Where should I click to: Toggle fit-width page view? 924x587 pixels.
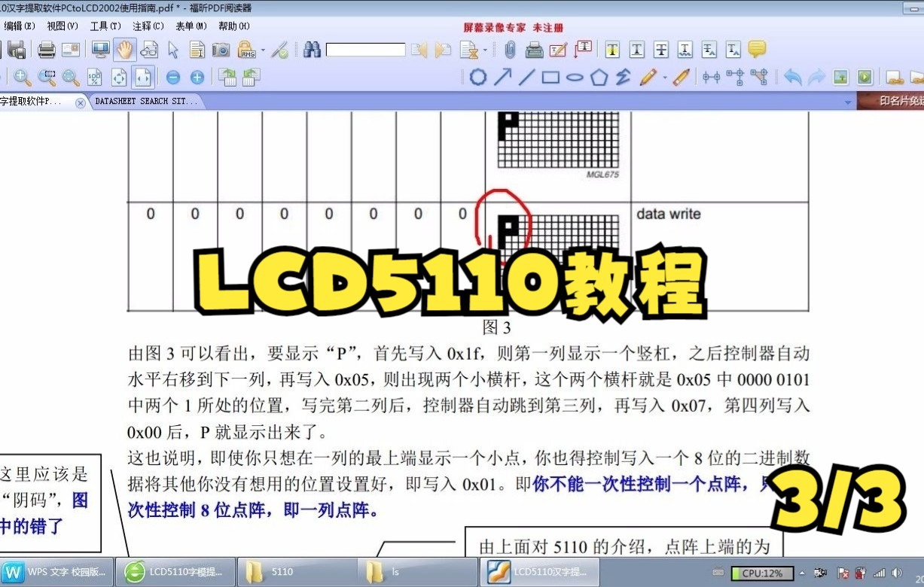pyautogui.click(x=143, y=77)
